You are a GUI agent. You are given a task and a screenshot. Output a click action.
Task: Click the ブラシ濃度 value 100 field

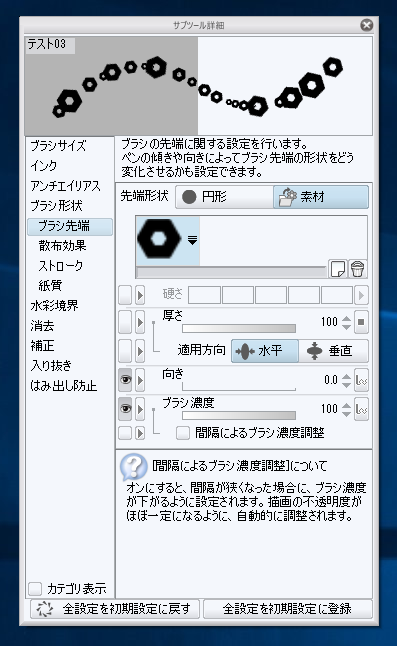(x=329, y=409)
